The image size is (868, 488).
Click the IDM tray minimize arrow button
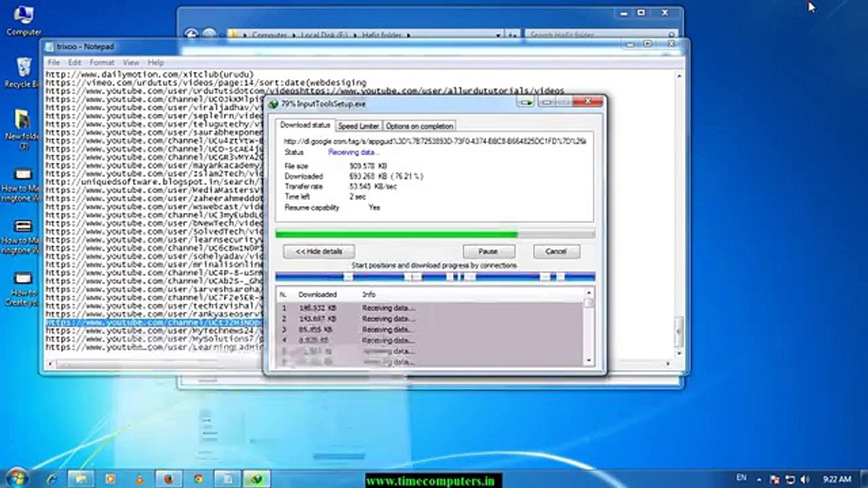526,103
